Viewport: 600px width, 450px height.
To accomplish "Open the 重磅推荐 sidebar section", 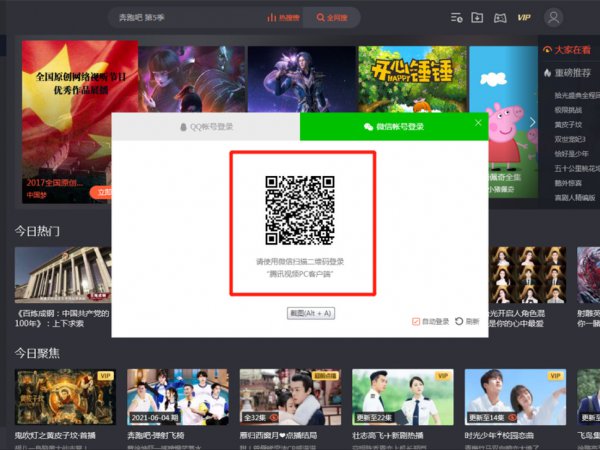I will tap(568, 73).
